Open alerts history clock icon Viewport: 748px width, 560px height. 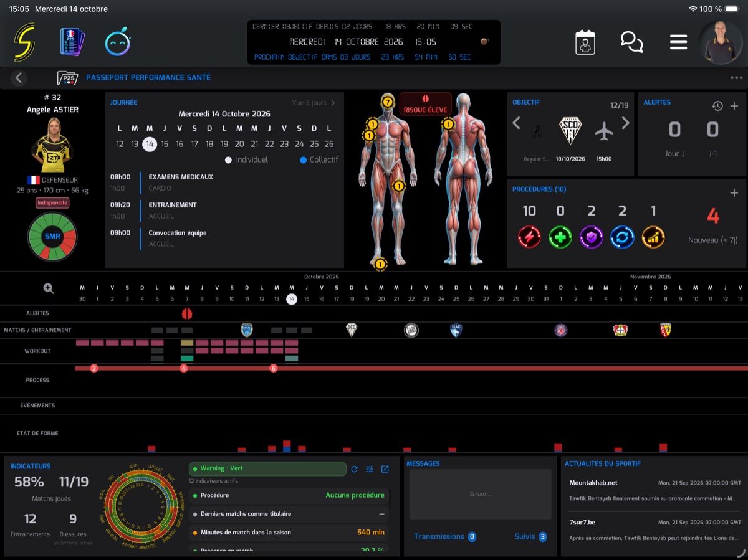pyautogui.click(x=717, y=106)
